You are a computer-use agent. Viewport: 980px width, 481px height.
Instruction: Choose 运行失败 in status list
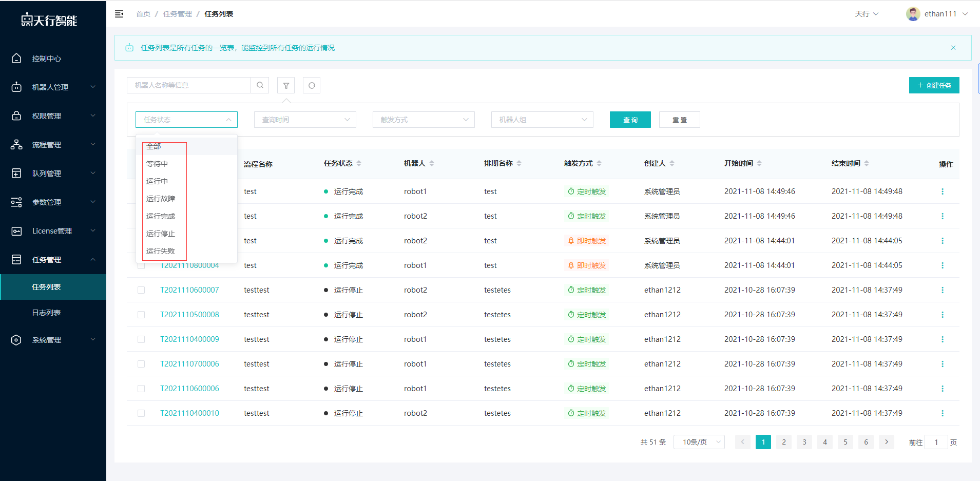pos(186,251)
